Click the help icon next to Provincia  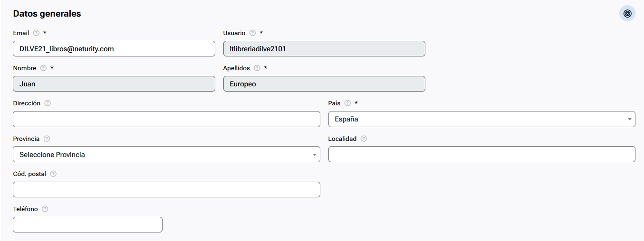point(46,139)
